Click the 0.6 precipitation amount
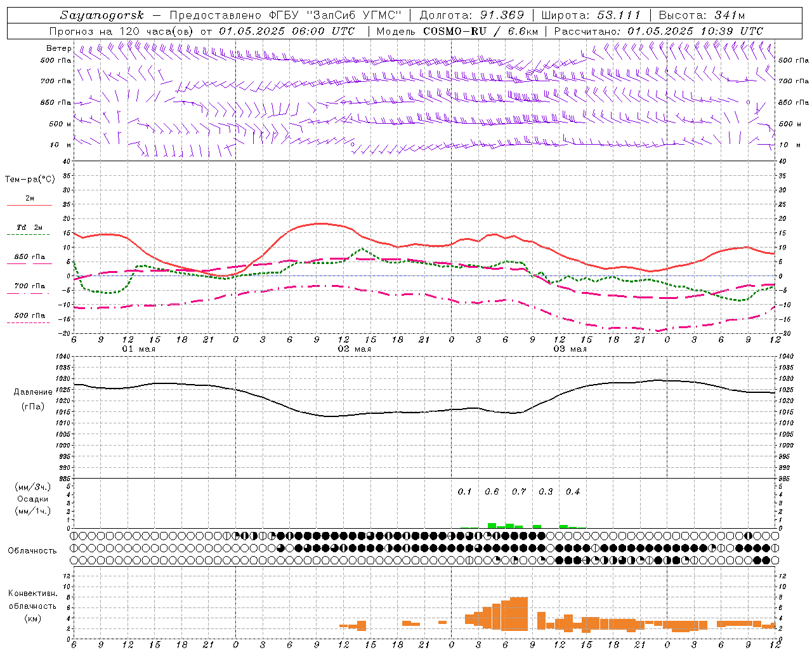The image size is (812, 650). point(492,491)
